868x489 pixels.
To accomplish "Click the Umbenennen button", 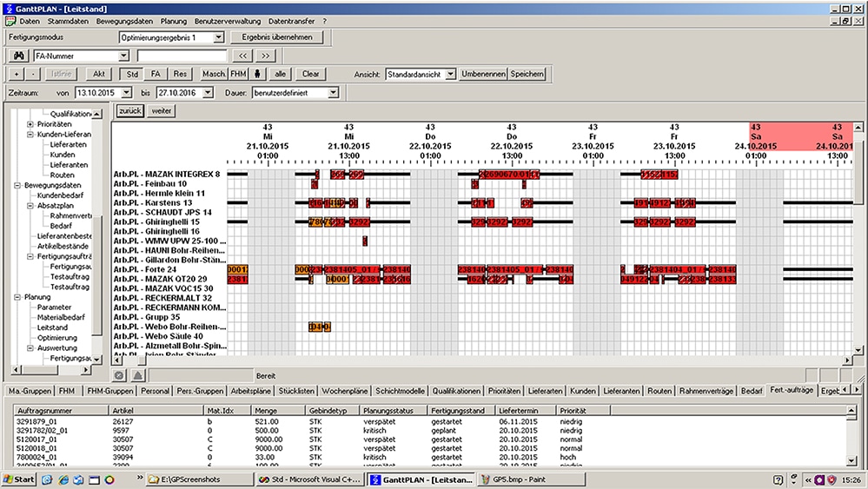I will coord(483,74).
